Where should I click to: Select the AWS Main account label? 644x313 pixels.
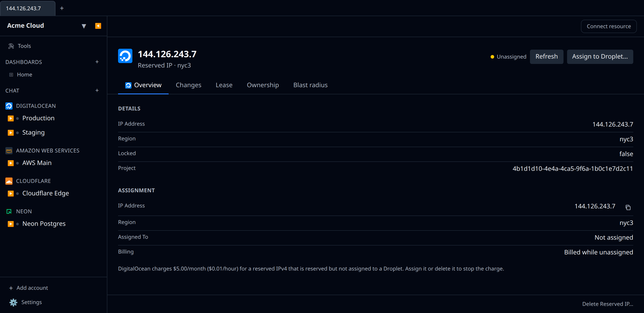click(x=37, y=163)
